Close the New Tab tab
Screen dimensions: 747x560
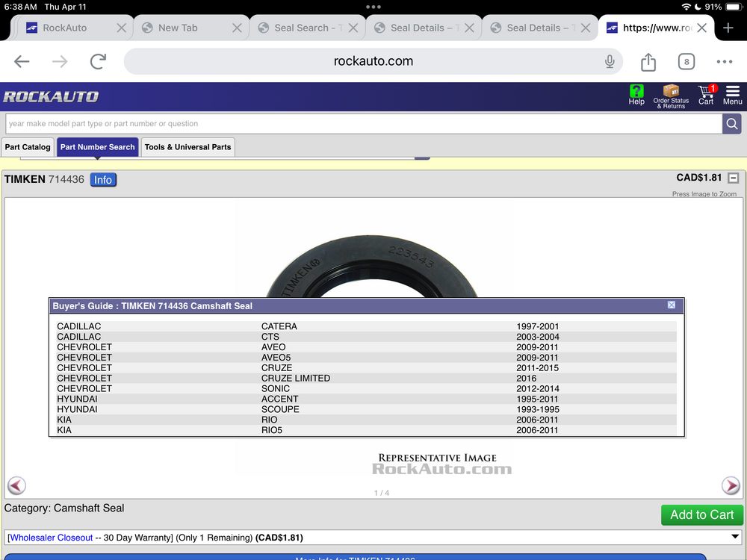tap(237, 28)
